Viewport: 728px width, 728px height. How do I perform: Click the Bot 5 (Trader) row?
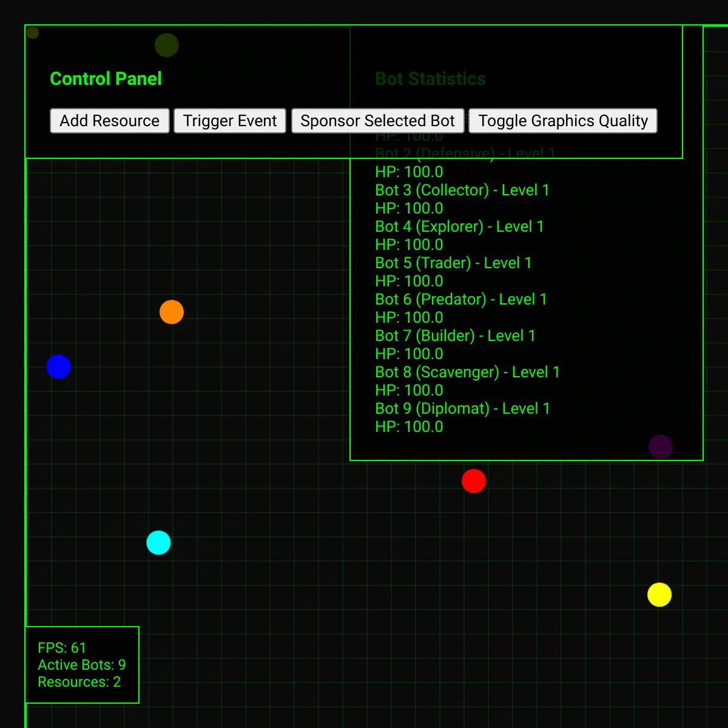(453, 263)
